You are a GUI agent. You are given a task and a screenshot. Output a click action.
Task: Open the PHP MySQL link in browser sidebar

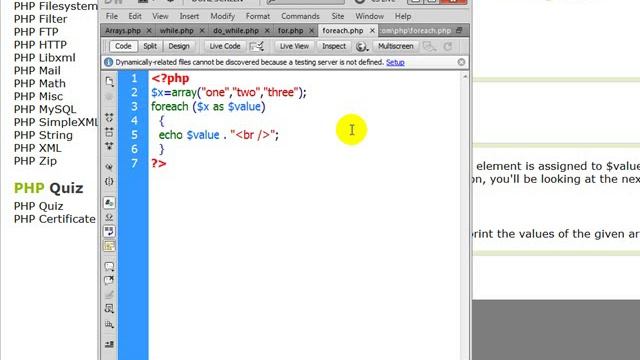(45, 109)
